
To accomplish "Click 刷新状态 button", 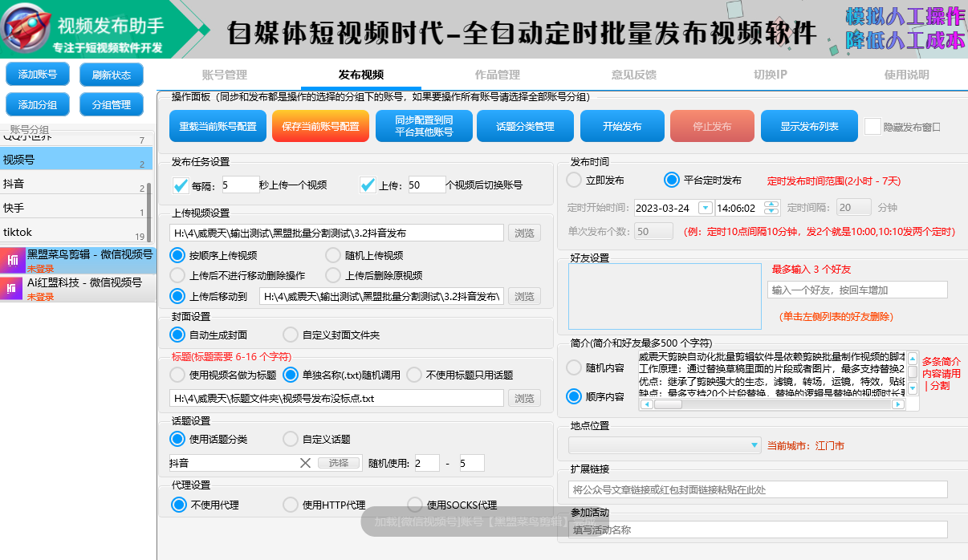I will point(112,75).
